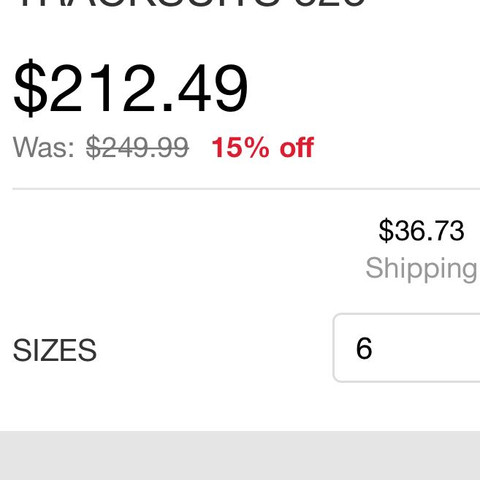
Task: Click the gray footer bar at bottom
Action: (x=240, y=455)
